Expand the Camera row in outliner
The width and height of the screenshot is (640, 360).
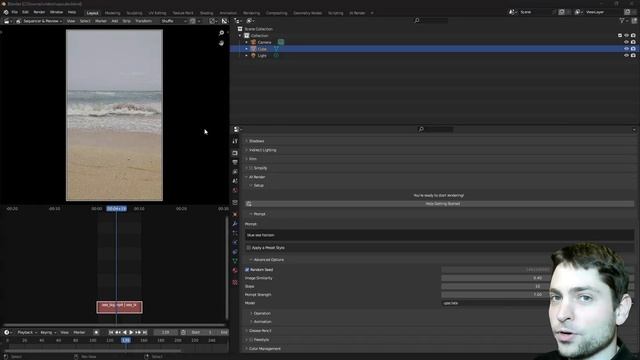click(247, 42)
